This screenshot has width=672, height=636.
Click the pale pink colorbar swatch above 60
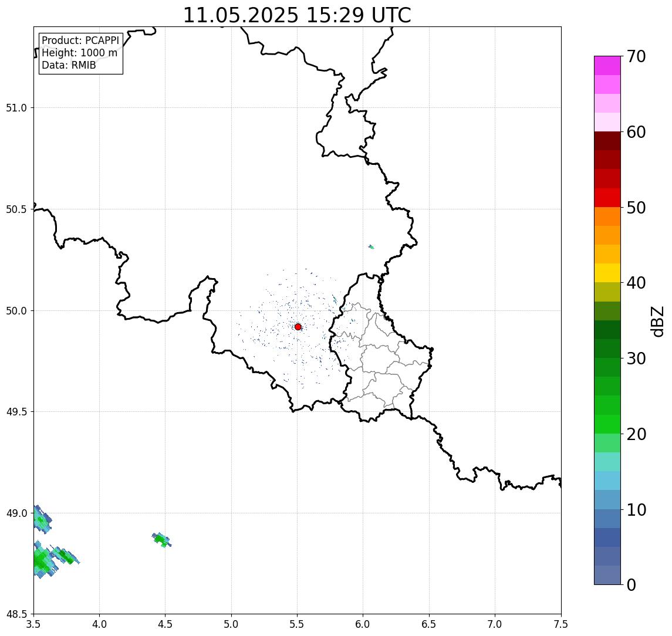607,122
